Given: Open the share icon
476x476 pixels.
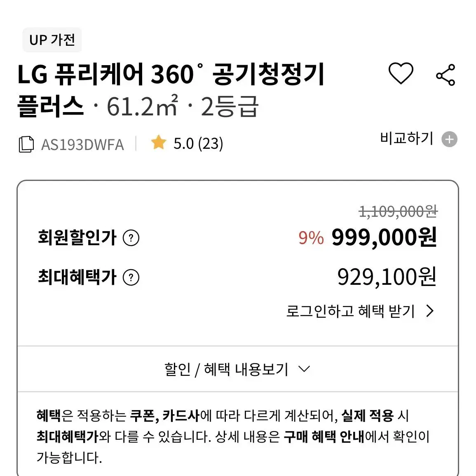Looking at the screenshot, I should pos(446,75).
